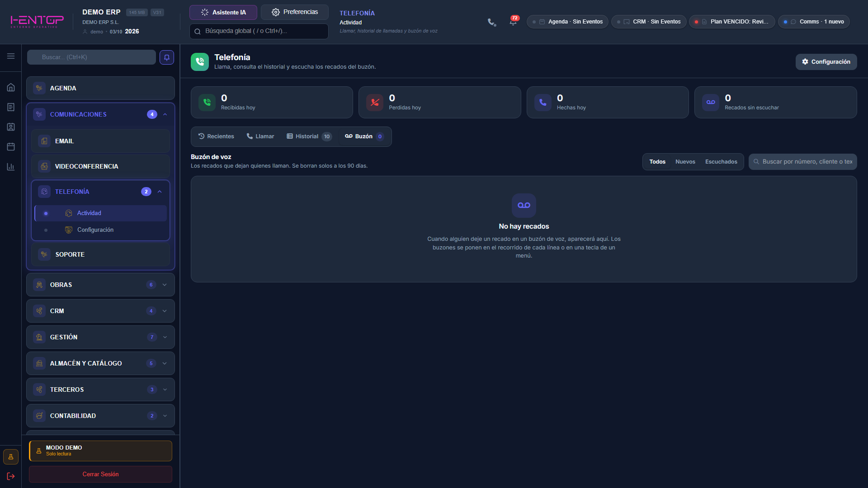The height and width of the screenshot is (488, 868).
Task: Collapse the TELEFONÍA submenu chevron
Action: click(160, 192)
